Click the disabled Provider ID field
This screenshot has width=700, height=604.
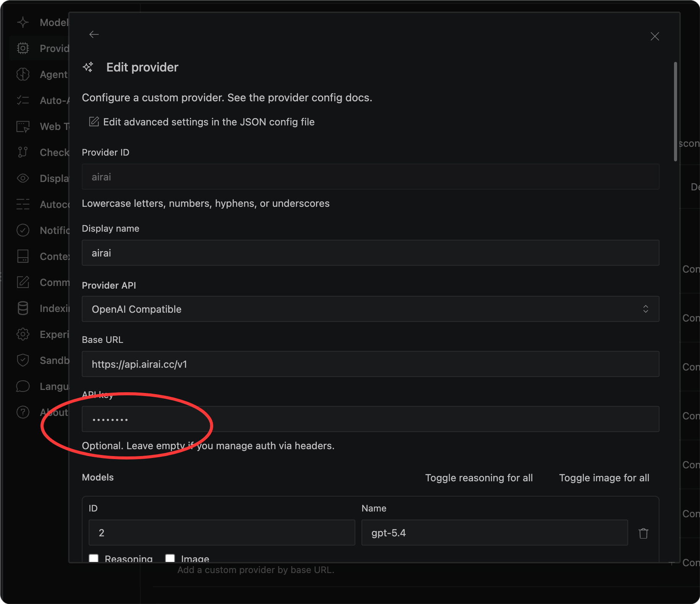[370, 177]
